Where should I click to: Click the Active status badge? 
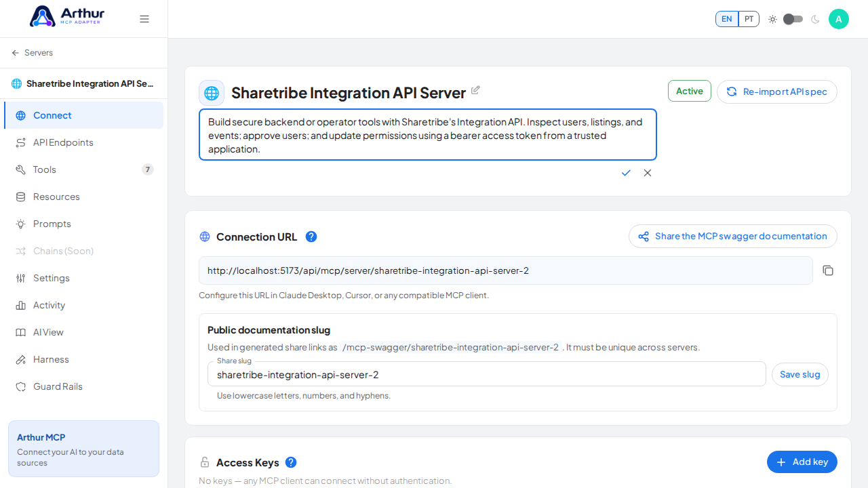pyautogui.click(x=690, y=91)
